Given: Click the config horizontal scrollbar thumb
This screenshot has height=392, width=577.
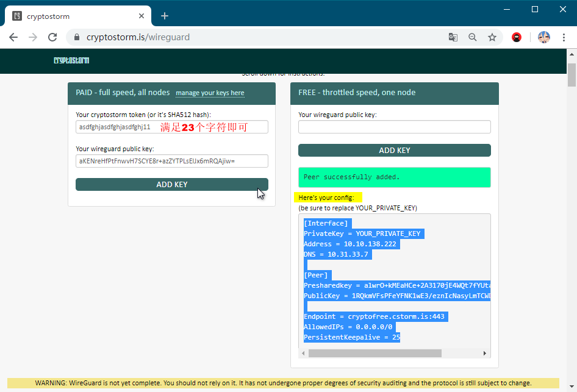Looking at the screenshot, I should [x=375, y=354].
